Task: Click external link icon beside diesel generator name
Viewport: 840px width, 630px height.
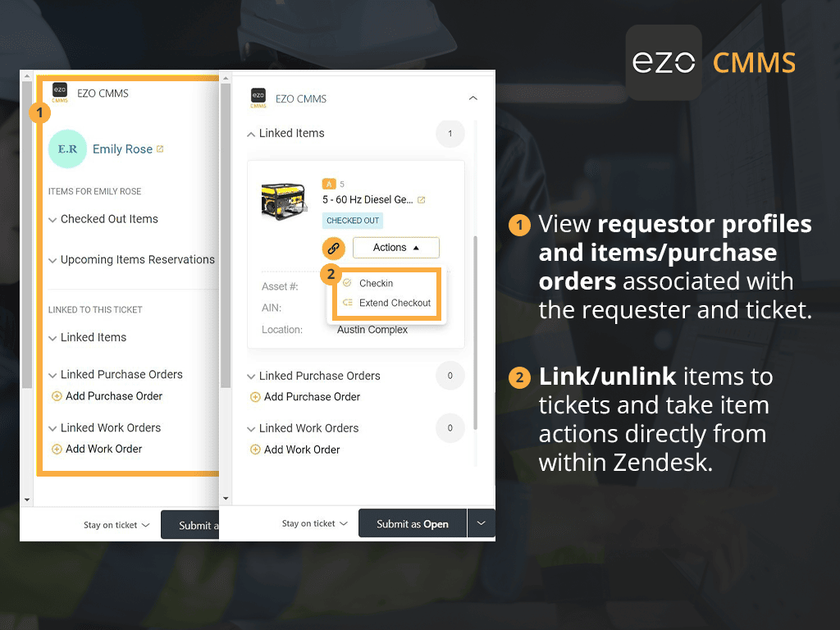Action: tap(421, 199)
